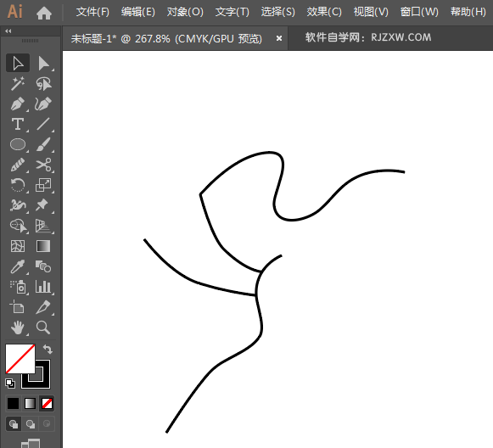Open the 效果(C) menu
493x448 pixels.
(x=324, y=12)
